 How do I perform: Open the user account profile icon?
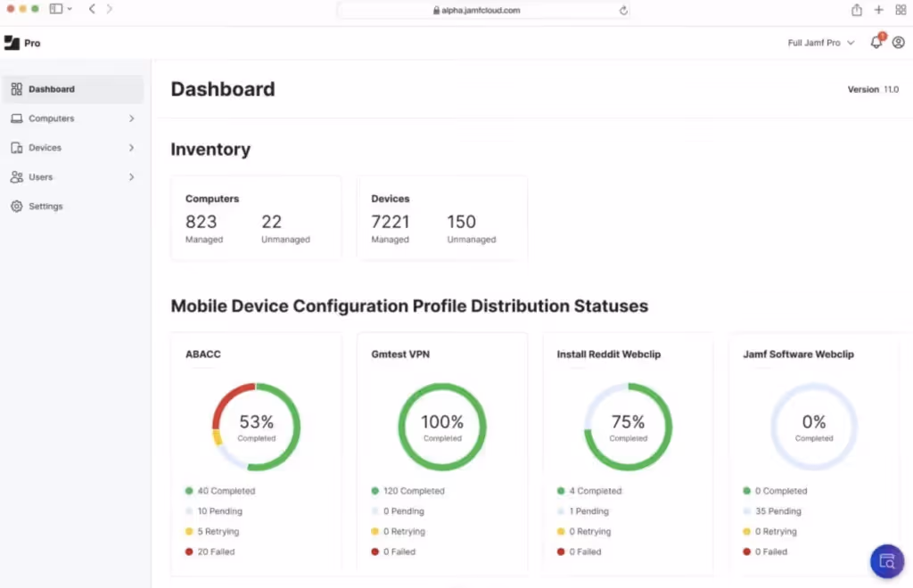pyautogui.click(x=899, y=43)
